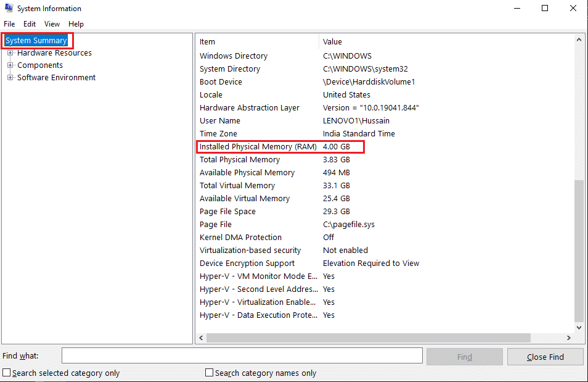The height and width of the screenshot is (382, 588).
Task: Open the Edit menu
Action: (29, 23)
